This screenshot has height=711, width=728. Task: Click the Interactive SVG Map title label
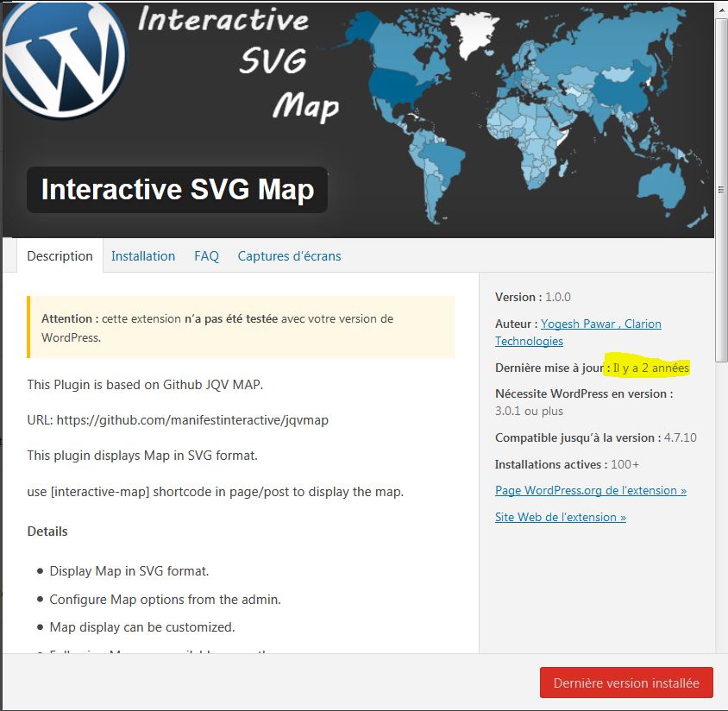[x=177, y=189]
